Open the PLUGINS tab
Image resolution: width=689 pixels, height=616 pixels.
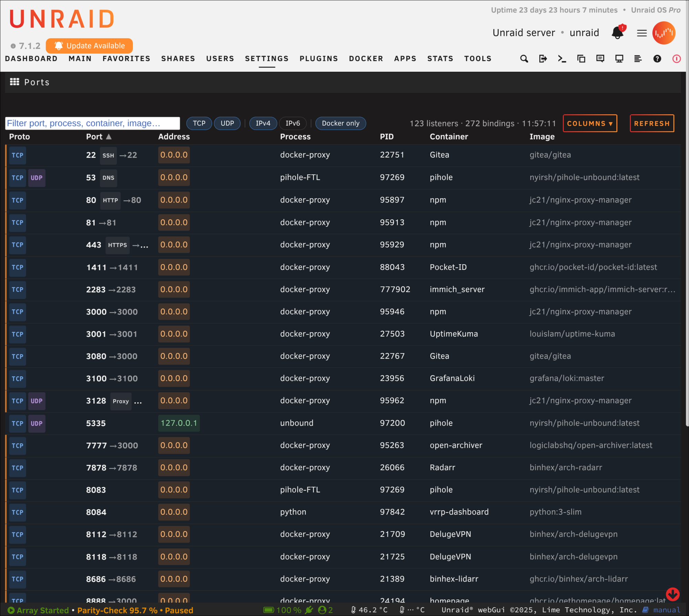pos(319,59)
